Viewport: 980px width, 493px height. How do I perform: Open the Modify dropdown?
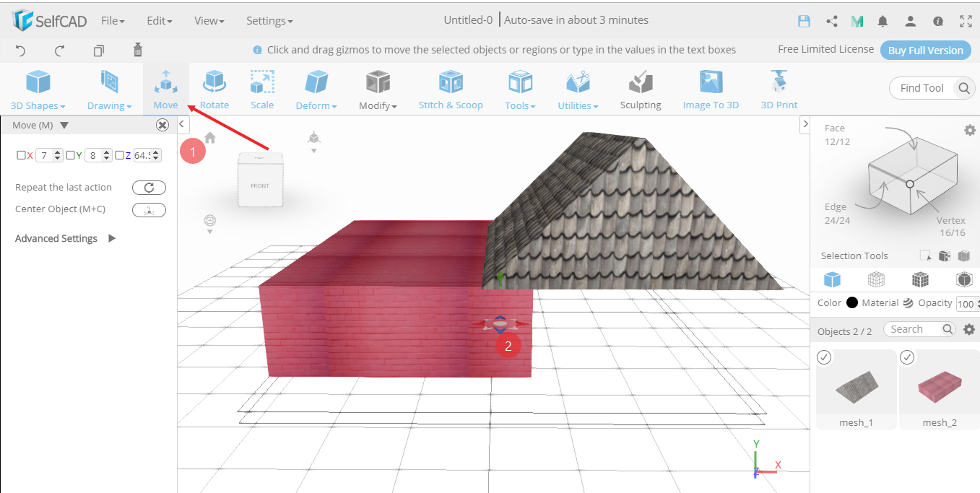(377, 89)
